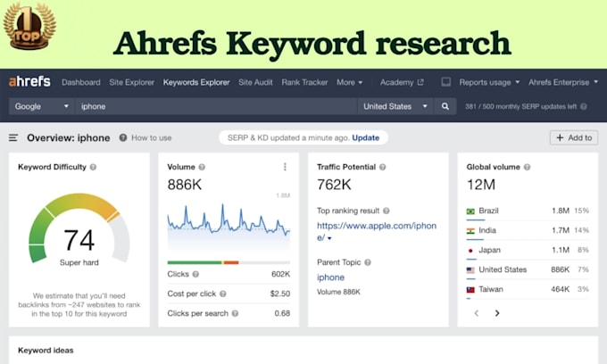The width and height of the screenshot is (607, 364).
Task: Select Keywords Explorer in the nav bar
Action: coord(196,82)
